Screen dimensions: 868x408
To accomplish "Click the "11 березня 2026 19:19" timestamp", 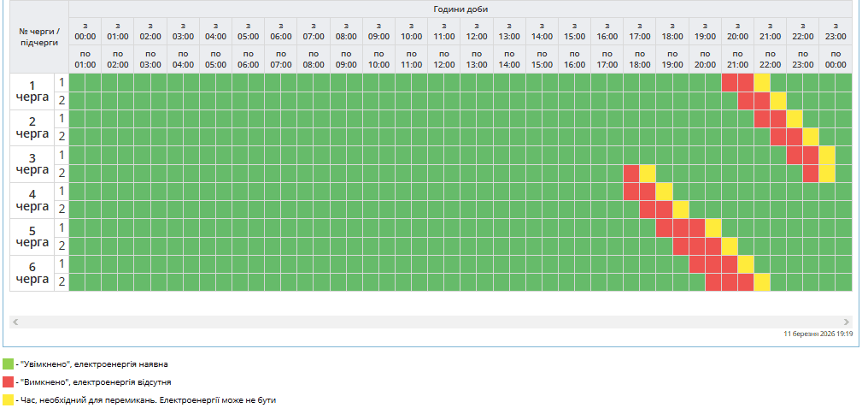I will (x=818, y=334).
